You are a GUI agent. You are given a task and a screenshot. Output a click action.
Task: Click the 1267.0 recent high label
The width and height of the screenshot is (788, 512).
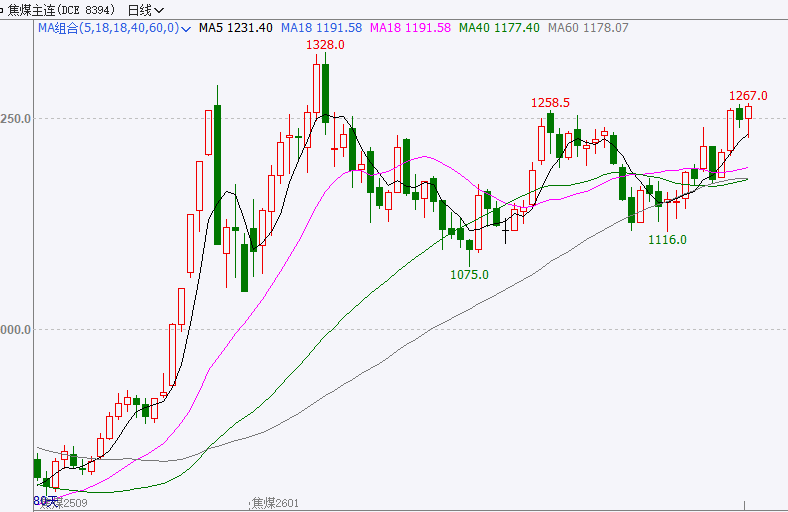coord(747,96)
